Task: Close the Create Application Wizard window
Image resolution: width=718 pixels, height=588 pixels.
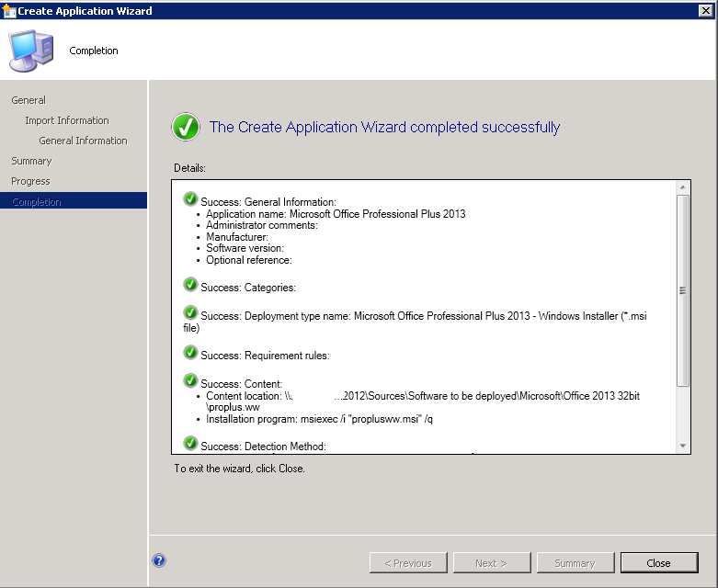Action: click(x=706, y=10)
